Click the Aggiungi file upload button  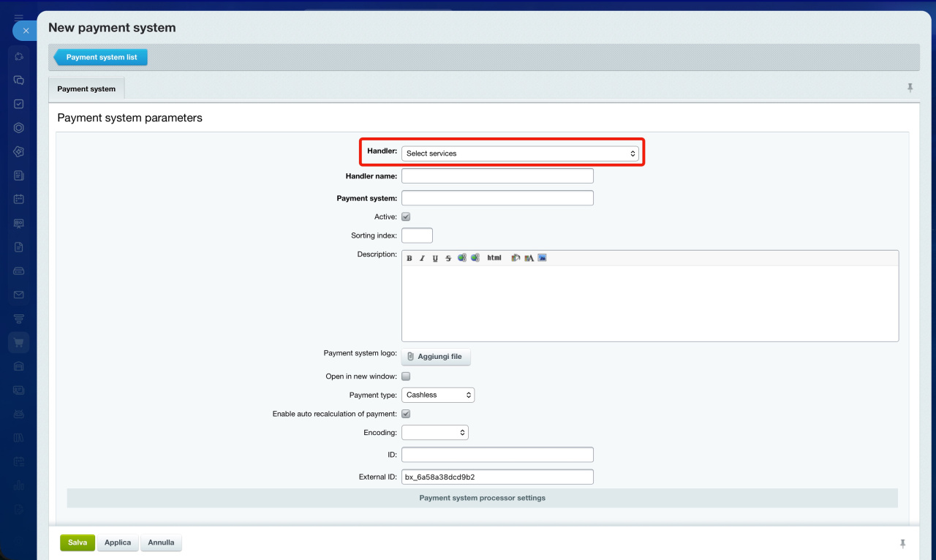pos(436,357)
